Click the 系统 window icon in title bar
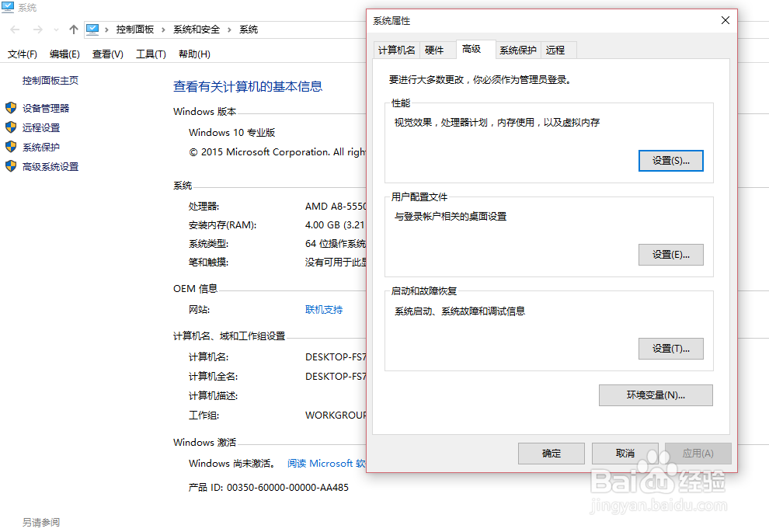 point(9,8)
